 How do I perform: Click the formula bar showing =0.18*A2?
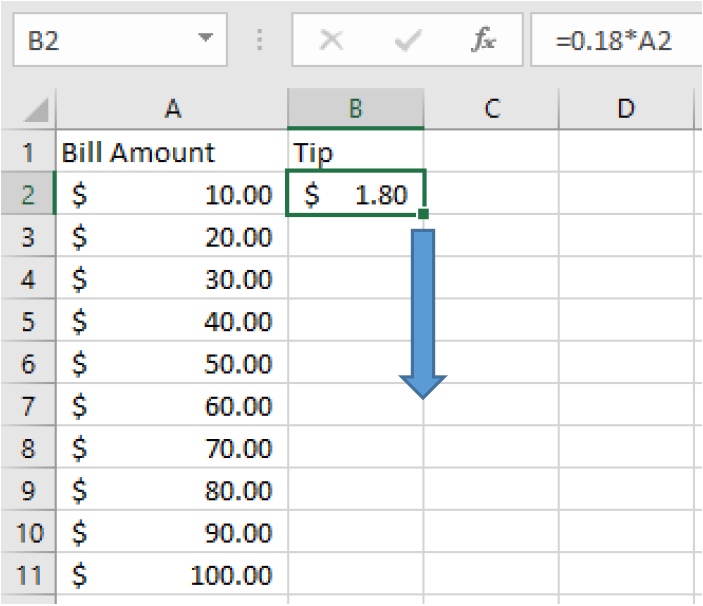point(617,40)
